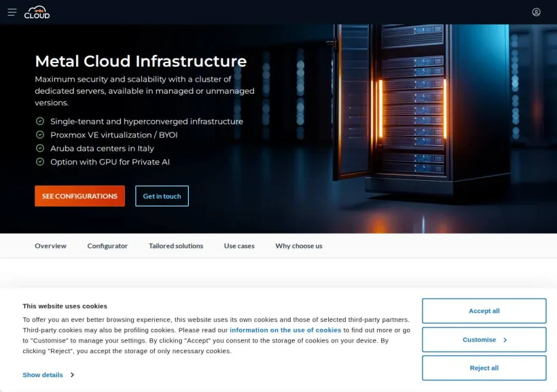The width and height of the screenshot is (557, 392).
Task: Open the Why choose us tab
Action: click(299, 246)
